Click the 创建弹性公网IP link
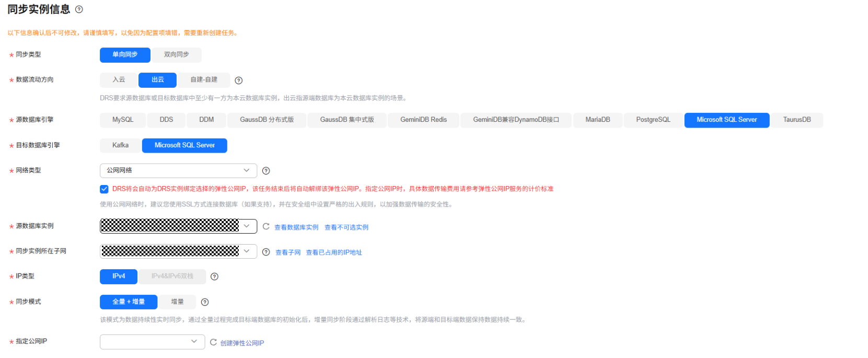This screenshot has width=868, height=358. (x=242, y=343)
